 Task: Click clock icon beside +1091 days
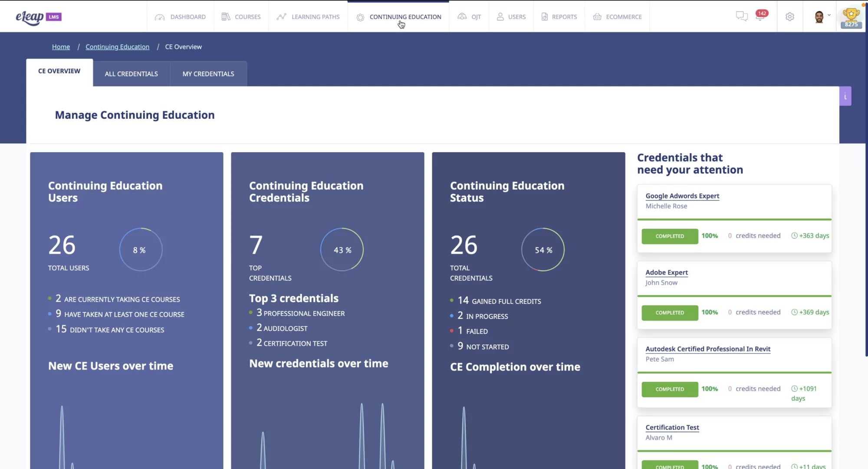click(794, 389)
